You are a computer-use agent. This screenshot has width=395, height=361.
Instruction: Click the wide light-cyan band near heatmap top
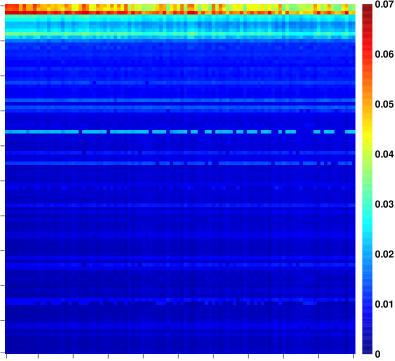(x=180, y=23)
